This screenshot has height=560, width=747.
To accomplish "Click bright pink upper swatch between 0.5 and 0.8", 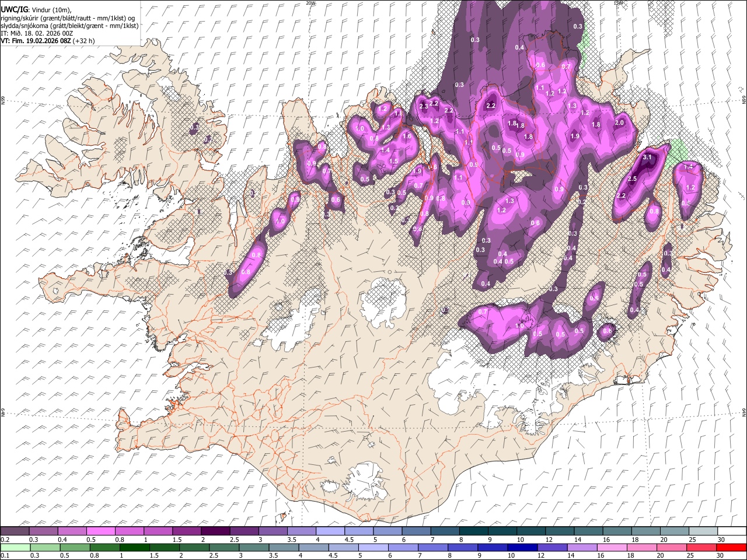I will point(100,531).
